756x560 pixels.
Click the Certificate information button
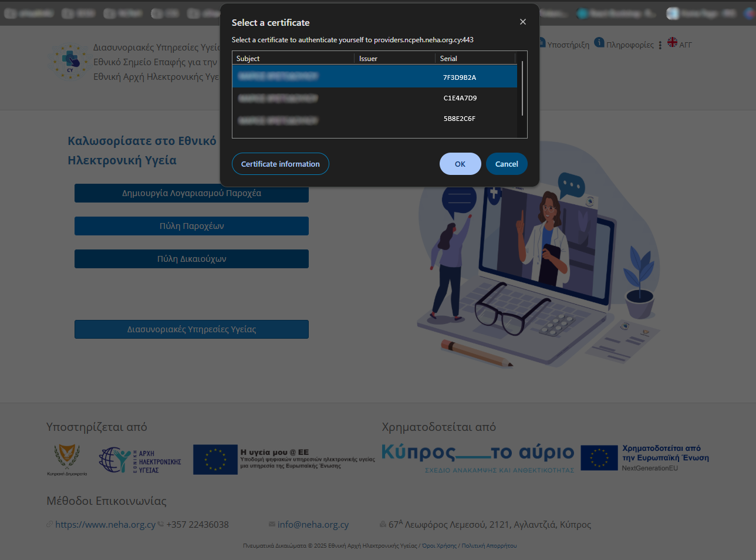click(x=280, y=164)
